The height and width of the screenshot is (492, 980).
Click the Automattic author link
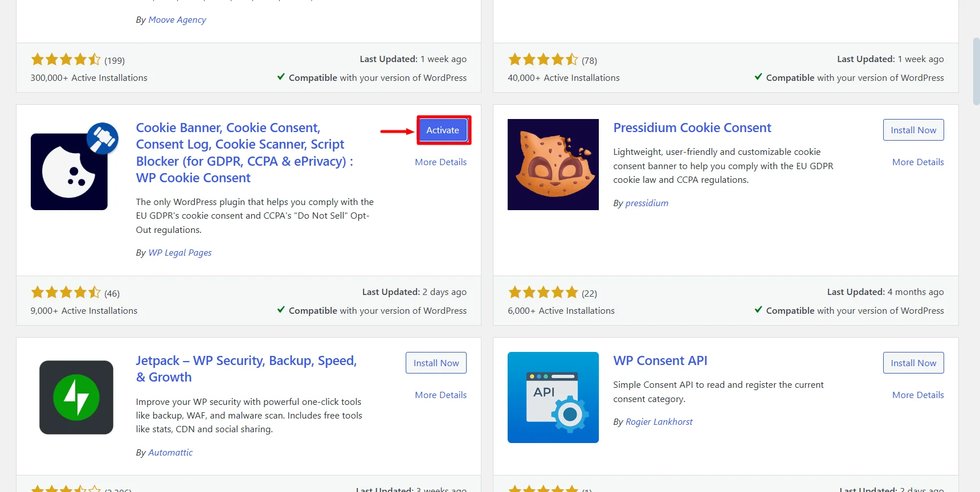170,452
